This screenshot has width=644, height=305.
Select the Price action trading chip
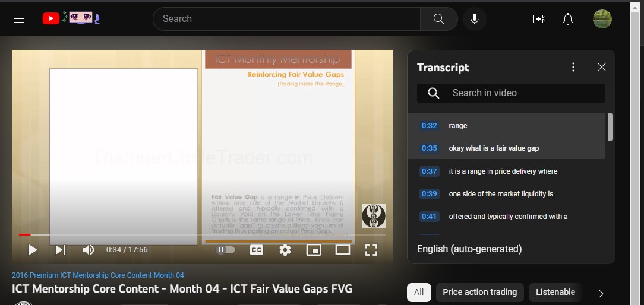click(x=479, y=293)
